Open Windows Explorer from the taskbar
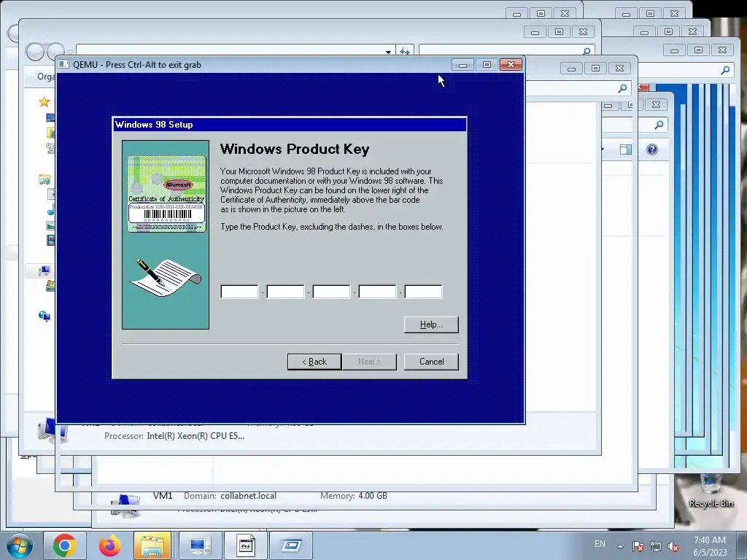747x560 pixels. click(152, 545)
